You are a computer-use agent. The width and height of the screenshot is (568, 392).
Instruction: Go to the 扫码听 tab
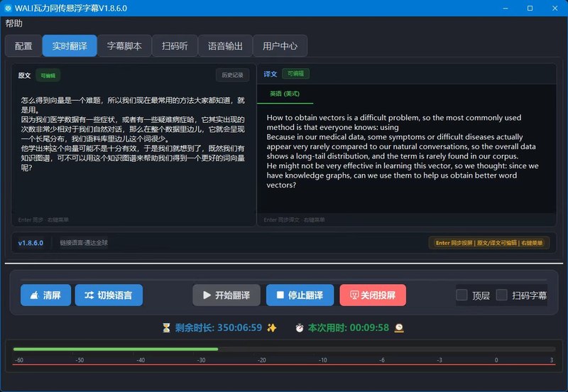click(x=175, y=46)
